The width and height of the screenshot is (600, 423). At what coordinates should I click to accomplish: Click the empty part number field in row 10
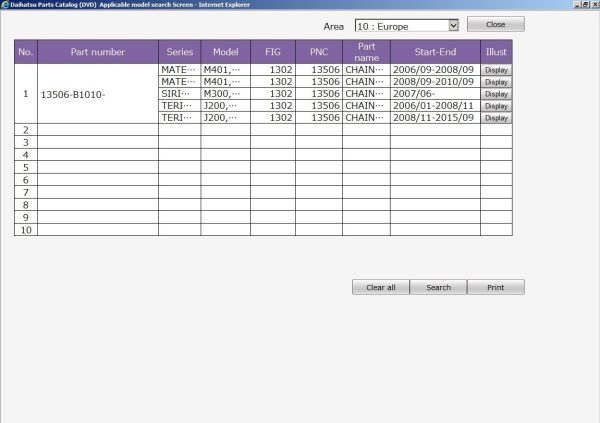click(x=98, y=230)
